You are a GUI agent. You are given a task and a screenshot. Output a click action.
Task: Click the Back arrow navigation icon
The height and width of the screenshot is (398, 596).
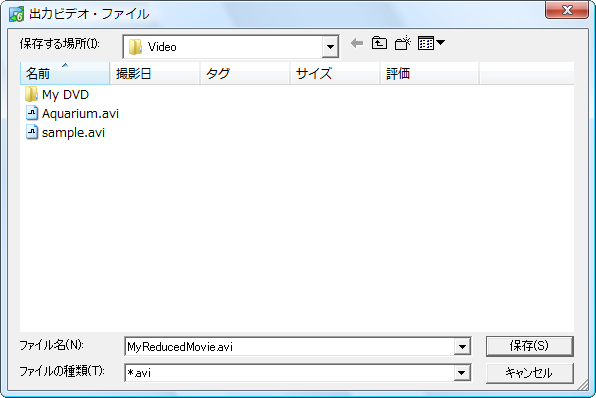tap(357, 43)
